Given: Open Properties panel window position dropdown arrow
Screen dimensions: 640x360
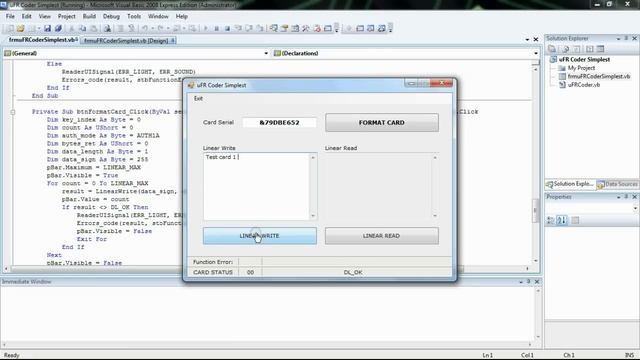Looking at the screenshot, I should 618,197.
